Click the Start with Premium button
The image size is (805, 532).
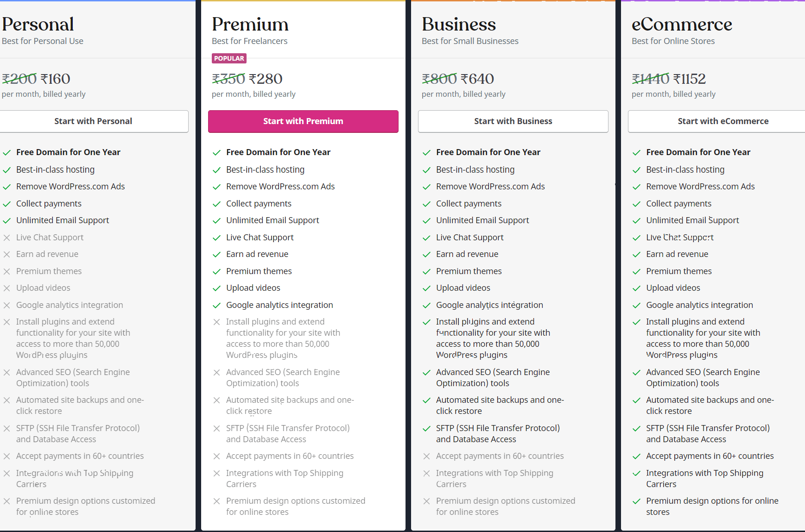point(303,121)
